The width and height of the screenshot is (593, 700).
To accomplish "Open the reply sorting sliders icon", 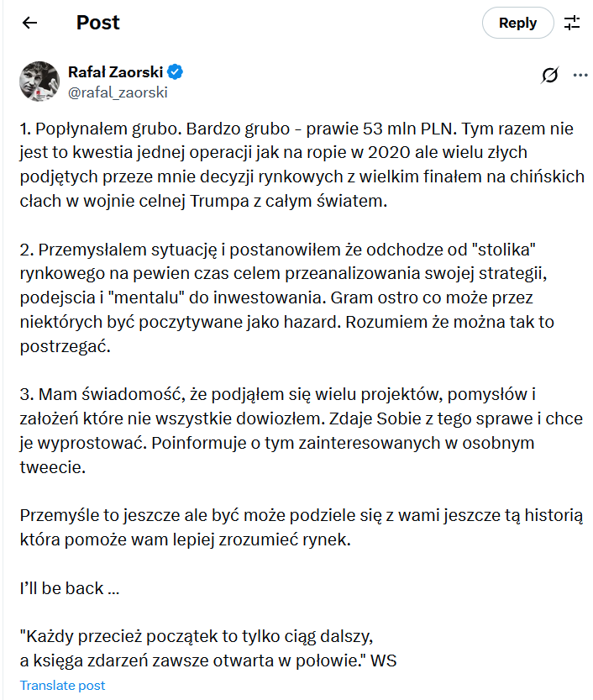I will click(572, 23).
